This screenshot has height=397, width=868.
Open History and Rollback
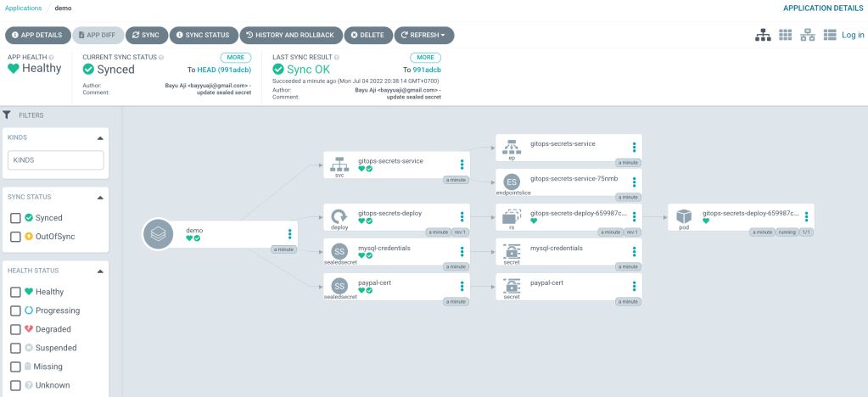click(x=291, y=35)
